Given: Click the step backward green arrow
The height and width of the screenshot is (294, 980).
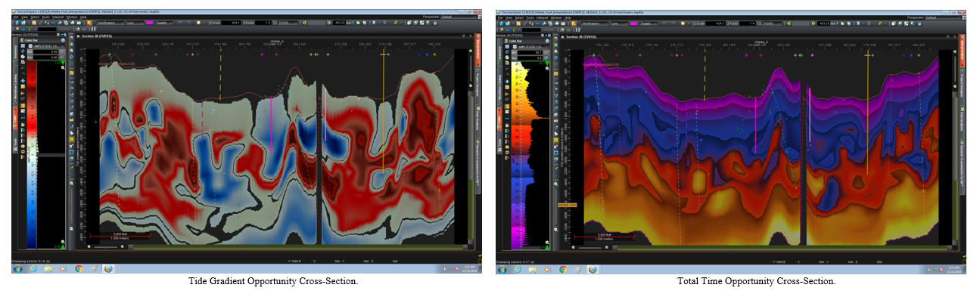Looking at the screenshot, I should point(304,23).
